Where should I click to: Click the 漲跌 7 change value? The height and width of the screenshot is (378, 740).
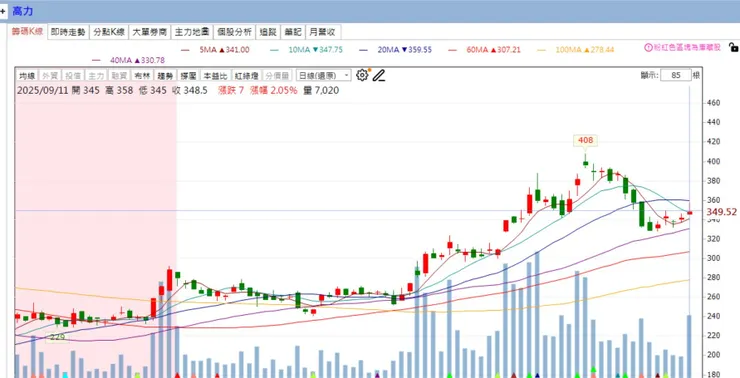(x=231, y=90)
